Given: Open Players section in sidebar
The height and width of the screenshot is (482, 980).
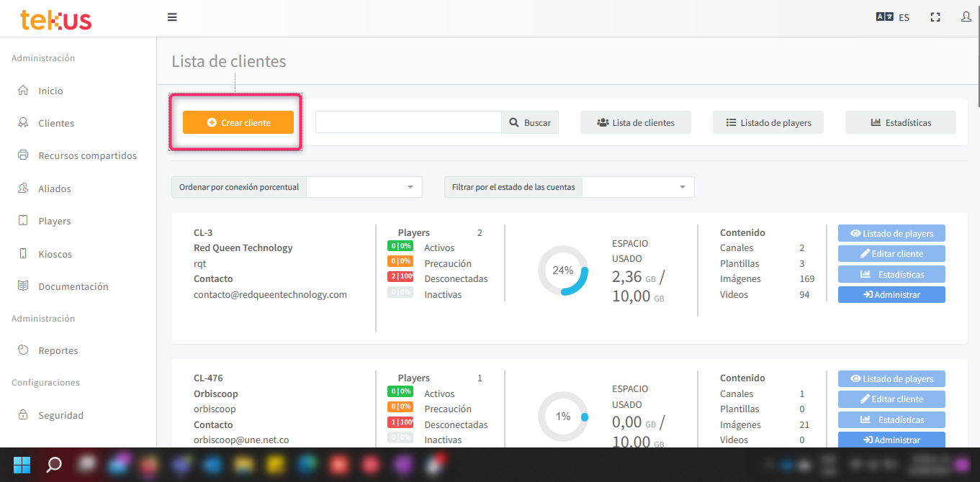Looking at the screenshot, I should 54,221.
